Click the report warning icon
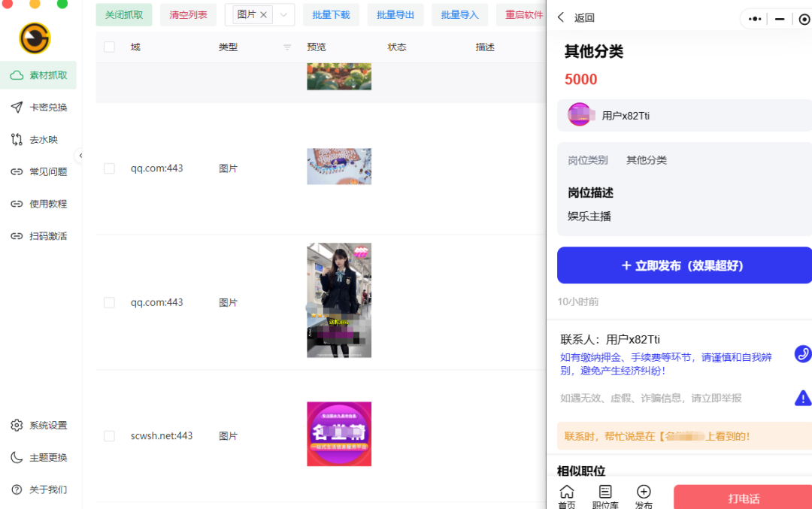This screenshot has width=812, height=509. pyautogui.click(x=803, y=398)
